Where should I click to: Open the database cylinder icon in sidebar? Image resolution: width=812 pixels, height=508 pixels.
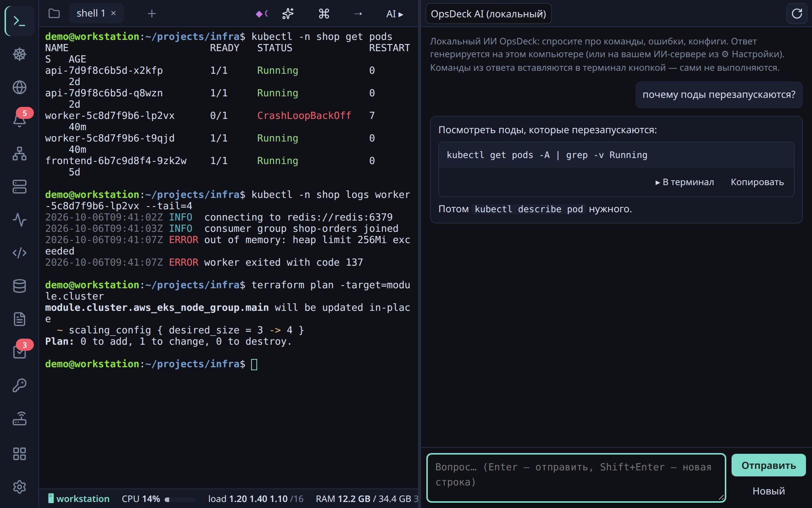(x=20, y=286)
